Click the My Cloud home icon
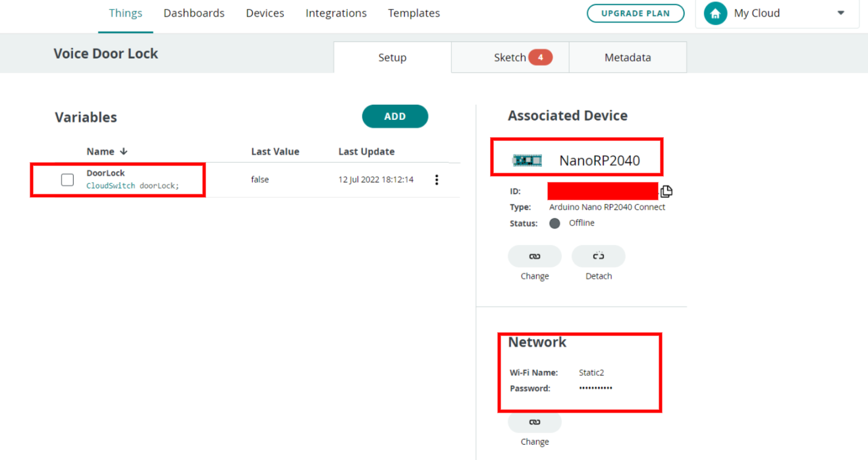The height and width of the screenshot is (460, 868). click(715, 13)
